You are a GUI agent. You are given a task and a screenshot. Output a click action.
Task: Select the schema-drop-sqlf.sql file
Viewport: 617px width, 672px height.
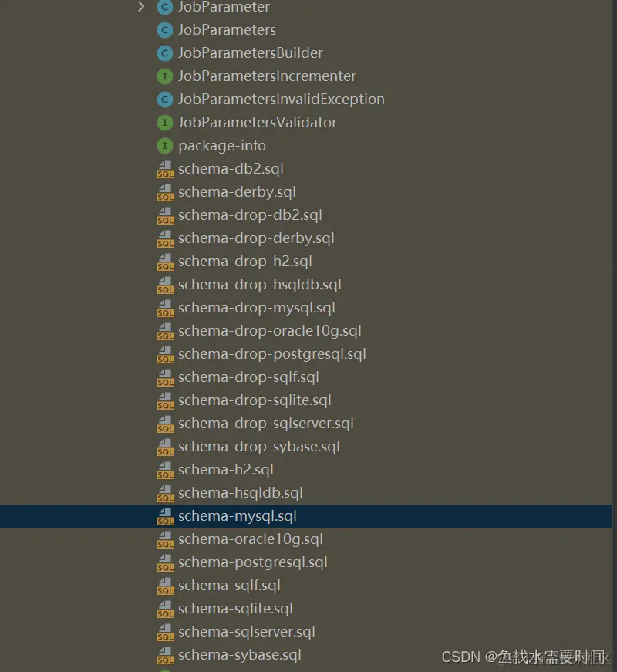[248, 377]
